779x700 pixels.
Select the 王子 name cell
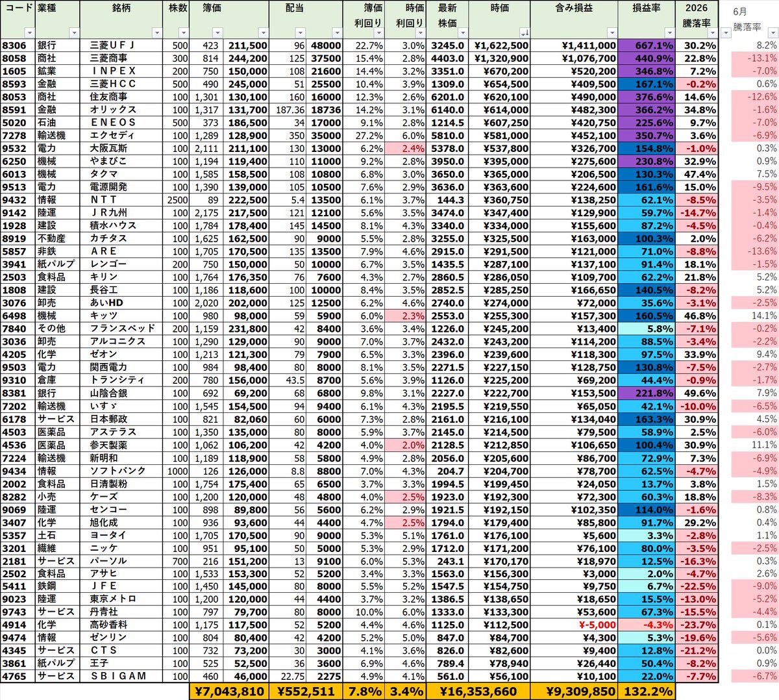[121, 664]
